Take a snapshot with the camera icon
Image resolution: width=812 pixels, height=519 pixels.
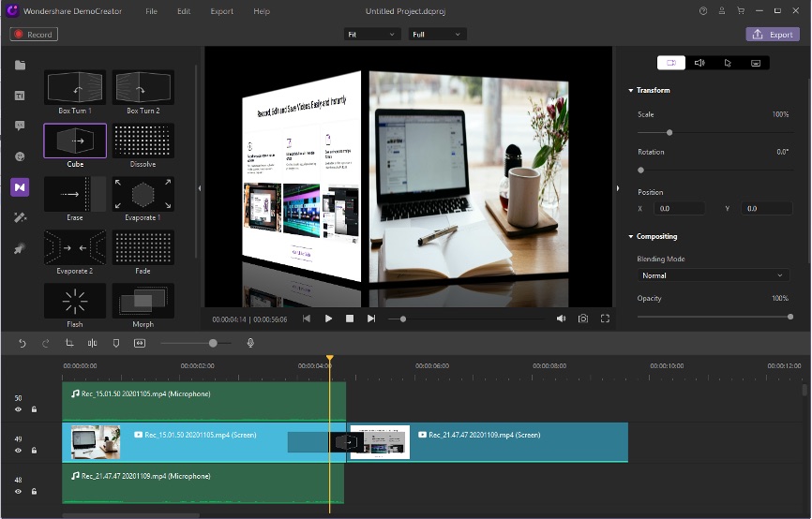coord(582,319)
